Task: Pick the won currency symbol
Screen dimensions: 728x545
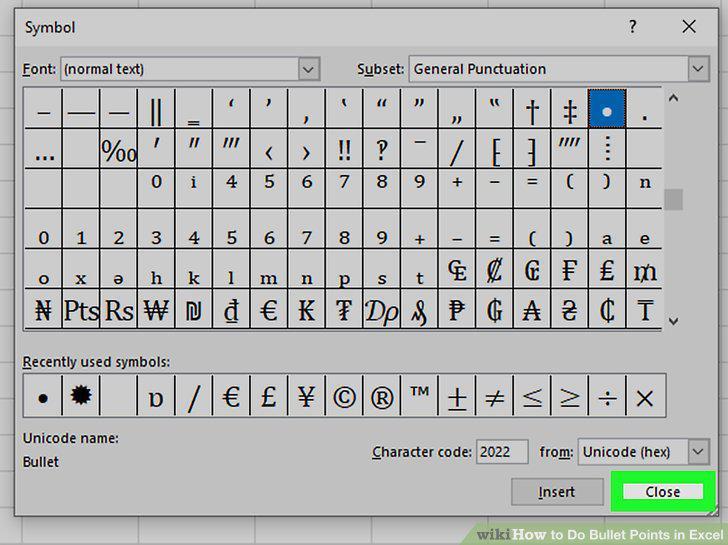Action: coord(156,310)
